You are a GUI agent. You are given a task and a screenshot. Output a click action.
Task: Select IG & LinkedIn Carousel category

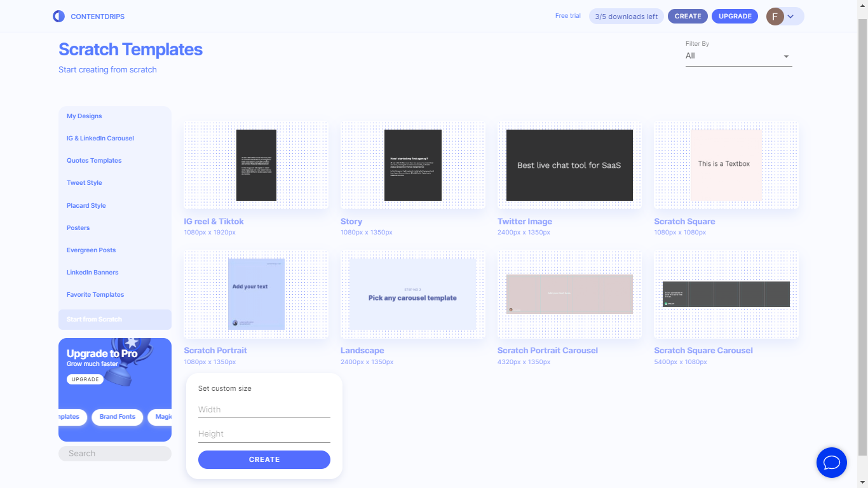pyautogui.click(x=100, y=139)
